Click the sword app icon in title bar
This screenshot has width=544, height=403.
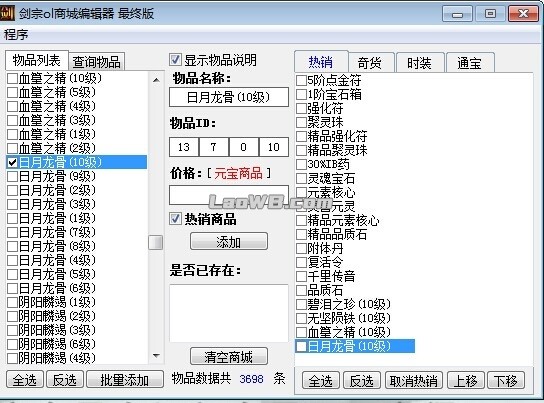tap(7, 13)
